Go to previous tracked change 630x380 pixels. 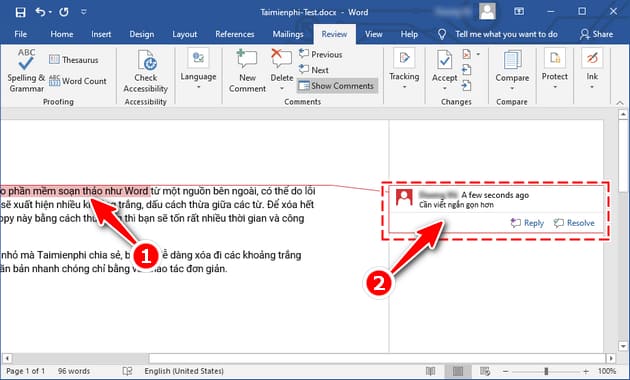[466, 70]
